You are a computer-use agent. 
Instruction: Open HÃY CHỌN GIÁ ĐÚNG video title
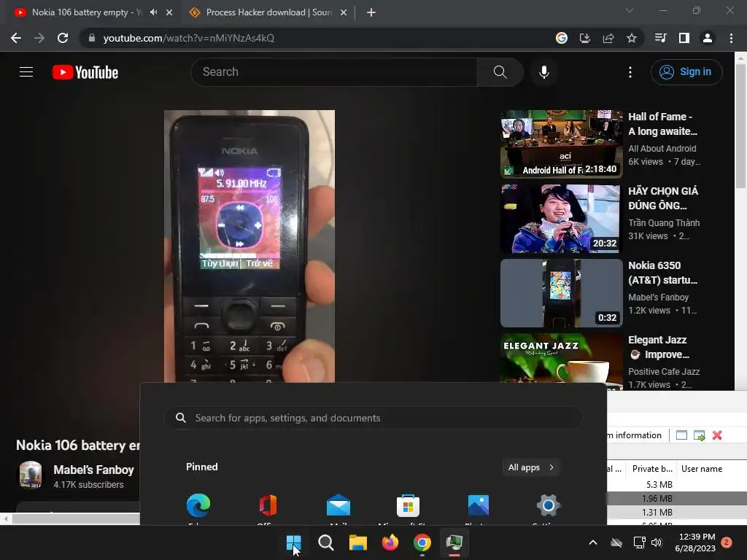click(662, 198)
